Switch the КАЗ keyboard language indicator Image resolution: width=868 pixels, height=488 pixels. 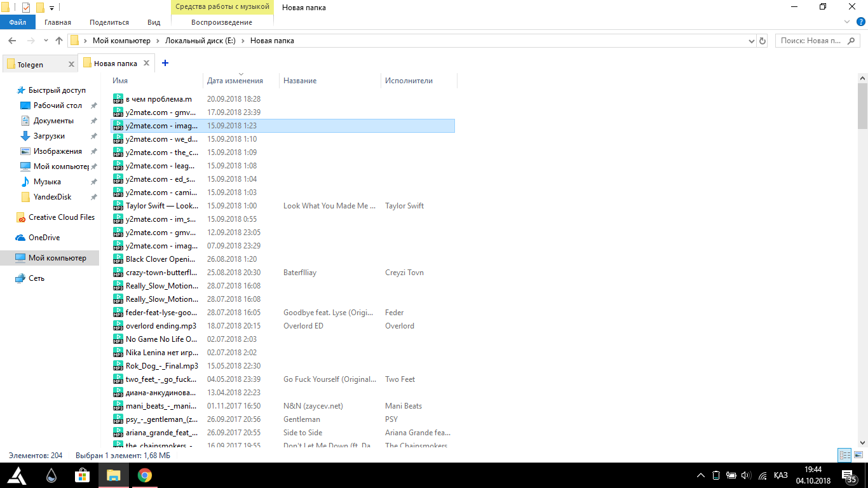tap(781, 475)
